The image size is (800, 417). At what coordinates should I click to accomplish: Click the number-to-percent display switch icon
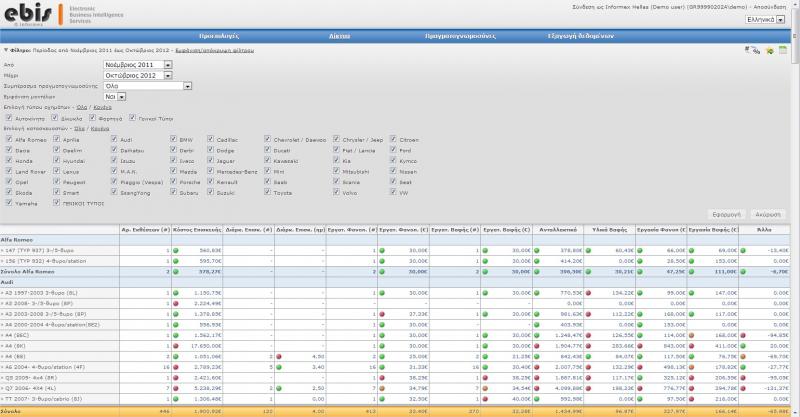(752, 50)
